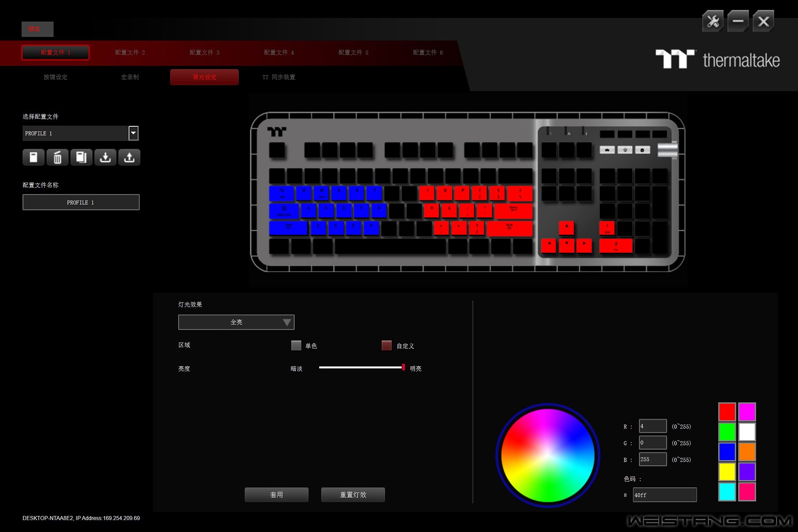The height and width of the screenshot is (532, 798).
Task: Choose the cyan color swatch
Action: tap(727, 492)
